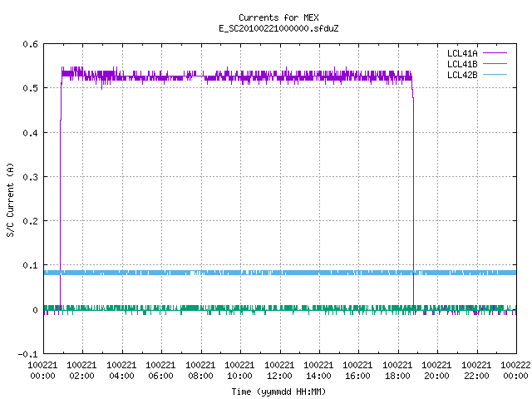Select the filename text "E_SC20100221000000.sfduZ"
Viewport: 532px width, 399px height.
coord(278,28)
